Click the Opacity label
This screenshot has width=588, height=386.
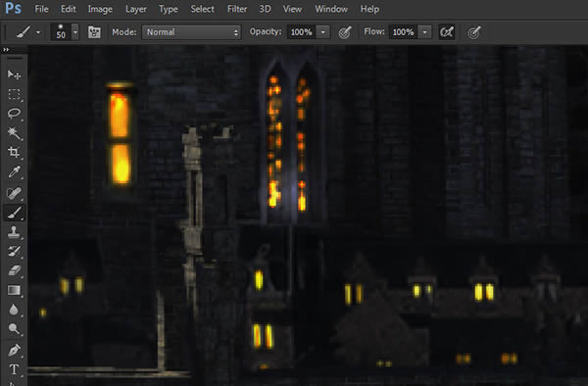pos(266,32)
